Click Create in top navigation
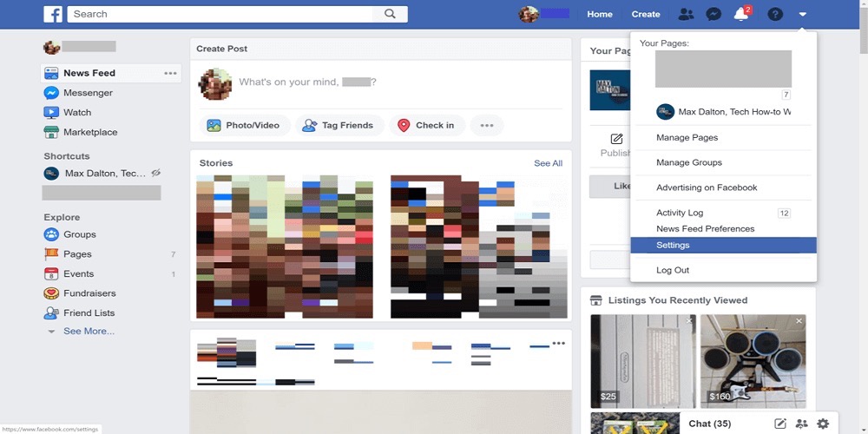This screenshot has width=868, height=434. click(x=646, y=15)
